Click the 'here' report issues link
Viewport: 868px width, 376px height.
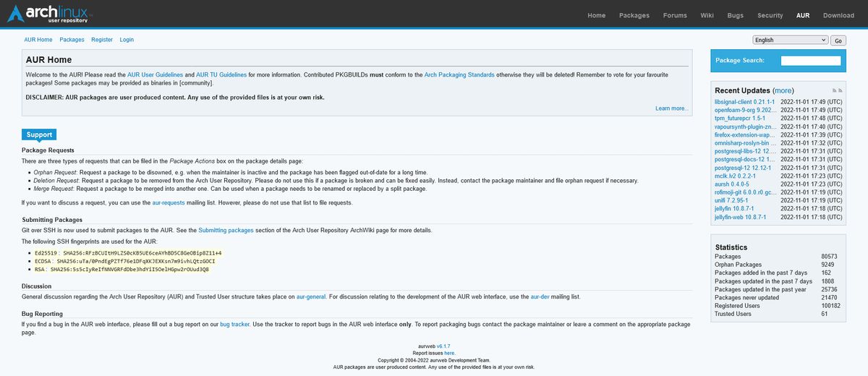(449, 353)
